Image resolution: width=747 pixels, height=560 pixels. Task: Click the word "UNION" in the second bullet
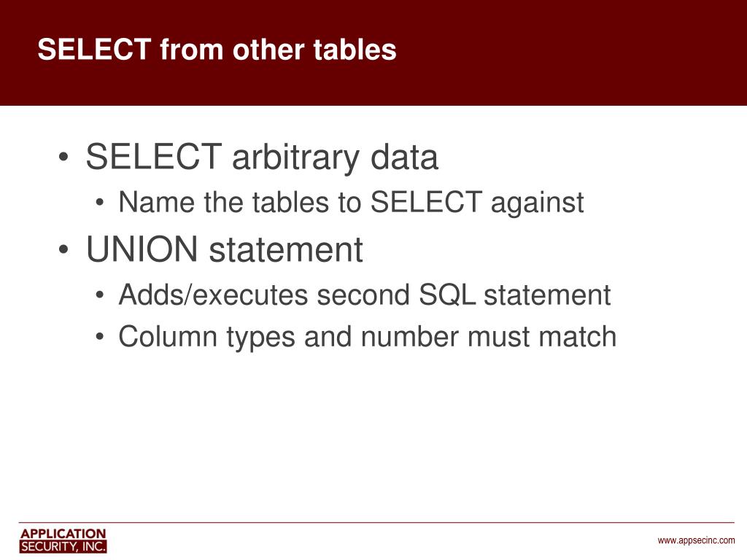tap(142, 249)
